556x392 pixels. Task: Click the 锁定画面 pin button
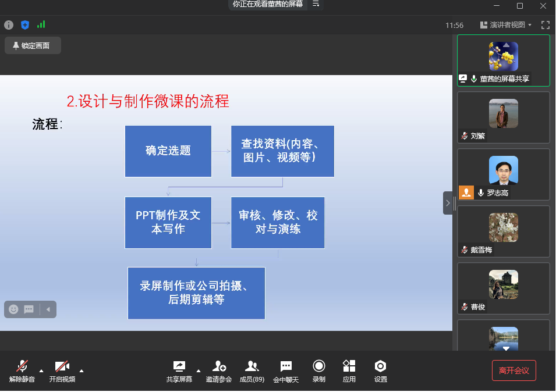[33, 45]
